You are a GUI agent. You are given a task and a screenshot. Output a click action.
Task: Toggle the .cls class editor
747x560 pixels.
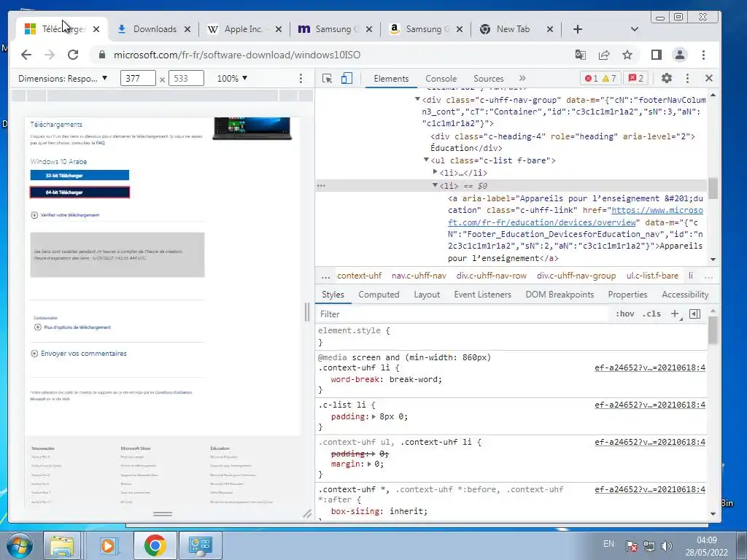(x=651, y=314)
